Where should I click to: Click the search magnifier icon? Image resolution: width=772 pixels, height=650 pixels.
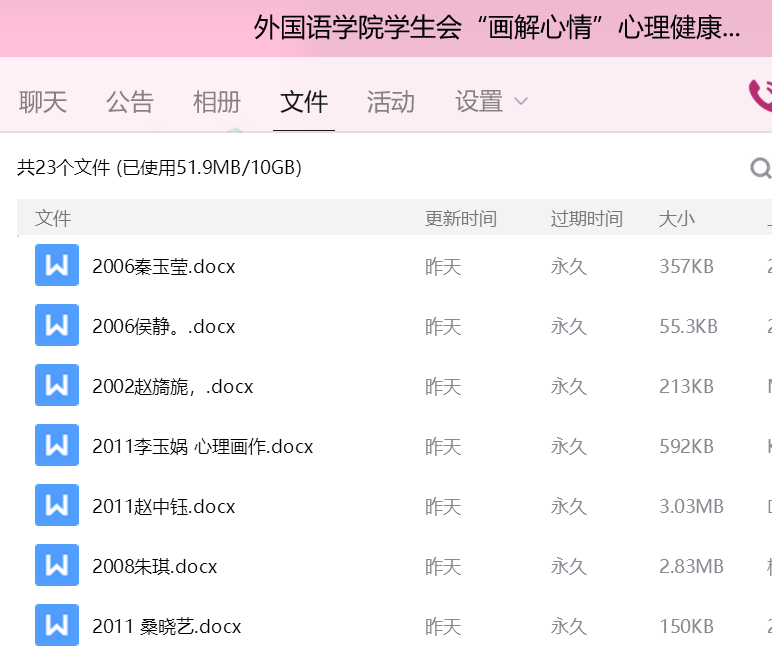click(x=760, y=168)
